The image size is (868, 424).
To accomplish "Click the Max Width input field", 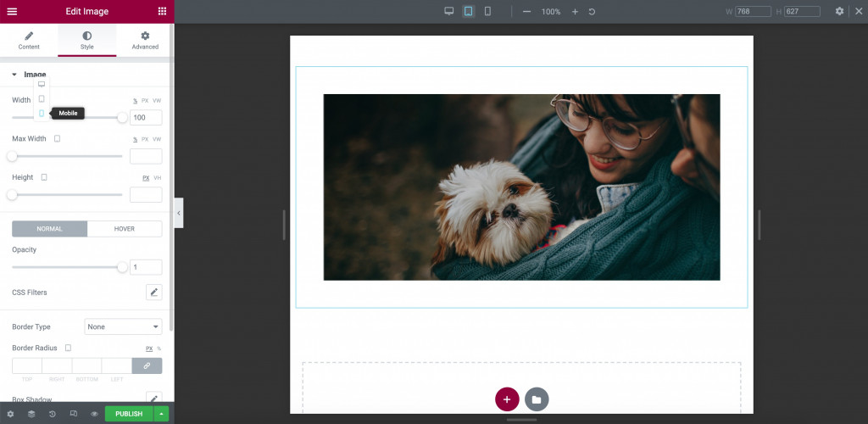I will 146,156.
